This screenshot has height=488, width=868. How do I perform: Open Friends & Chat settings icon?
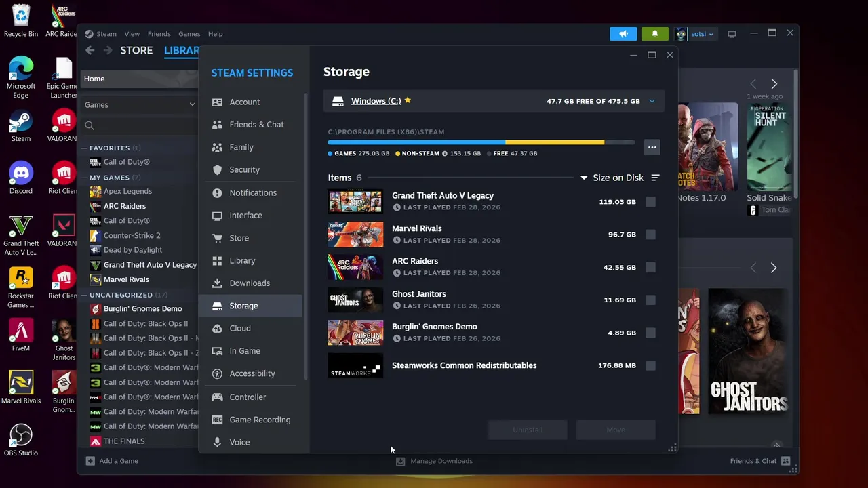[x=217, y=125]
